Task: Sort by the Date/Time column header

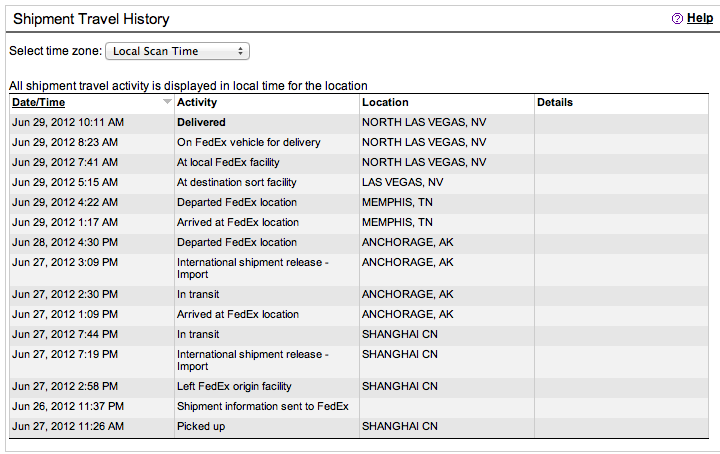Action: click(x=38, y=102)
